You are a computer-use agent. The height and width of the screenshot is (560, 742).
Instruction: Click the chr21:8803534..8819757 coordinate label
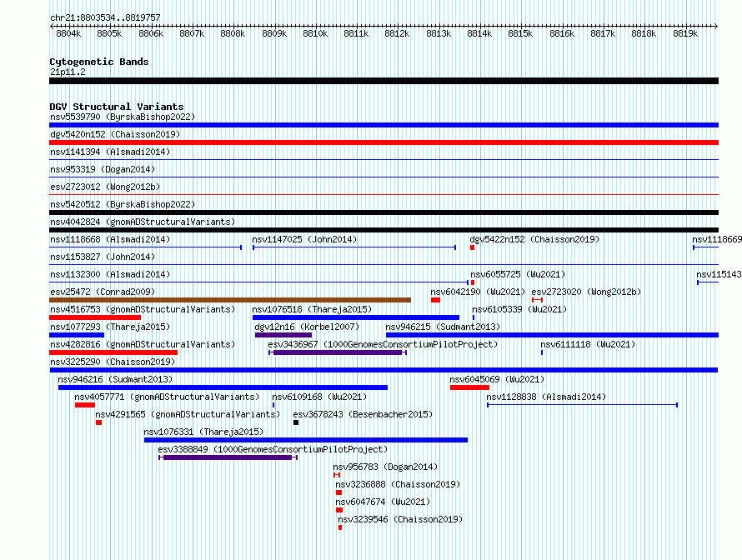[105, 17]
